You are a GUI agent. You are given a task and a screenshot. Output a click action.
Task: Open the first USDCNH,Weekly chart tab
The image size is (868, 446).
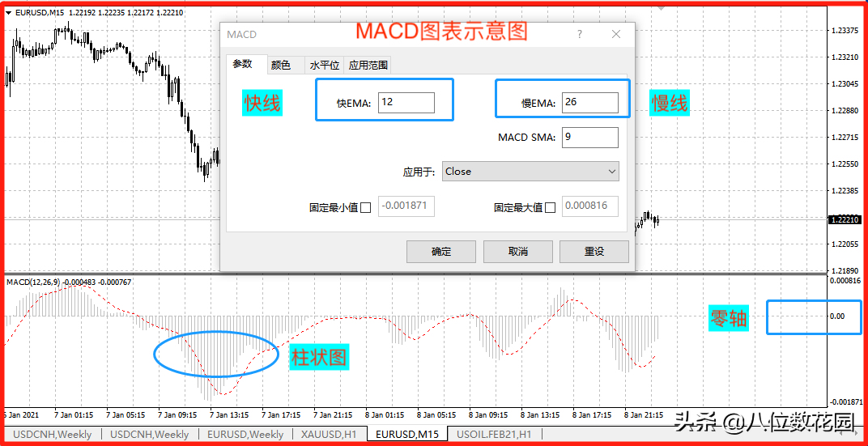click(51, 435)
